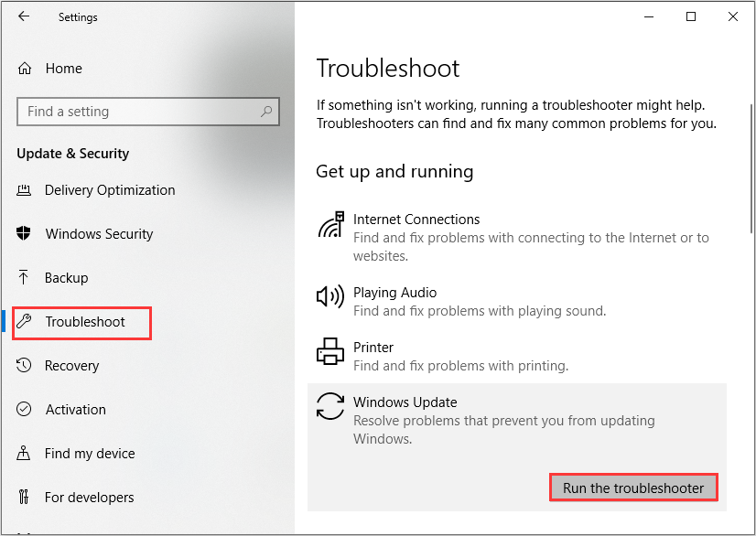Click the Playing Audio speaker icon
The image size is (756, 536).
pos(330,296)
